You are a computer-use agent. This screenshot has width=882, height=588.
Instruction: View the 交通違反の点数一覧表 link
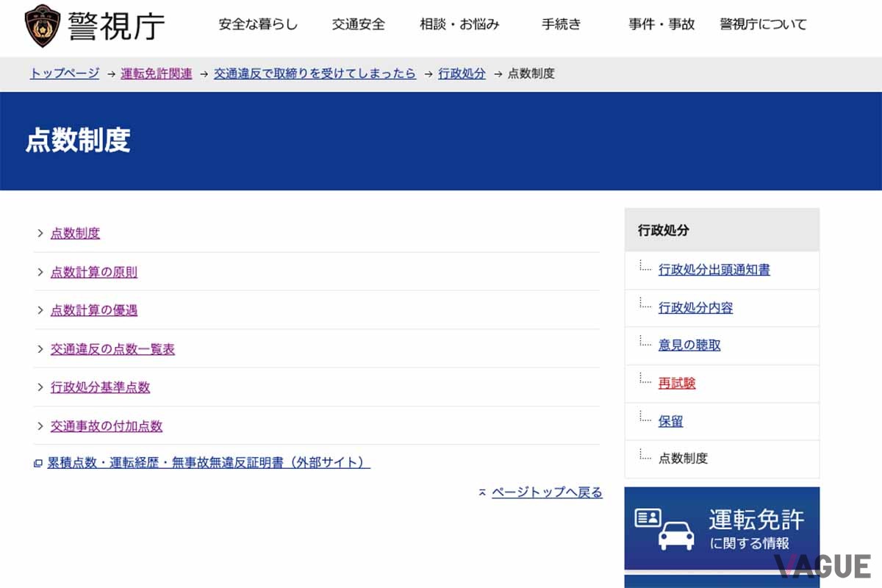[112, 349]
